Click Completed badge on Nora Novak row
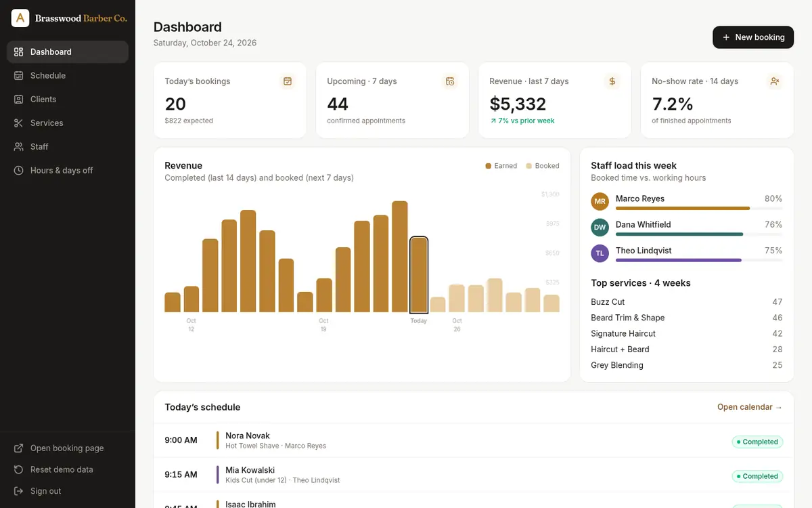The width and height of the screenshot is (812, 508). [757, 442]
